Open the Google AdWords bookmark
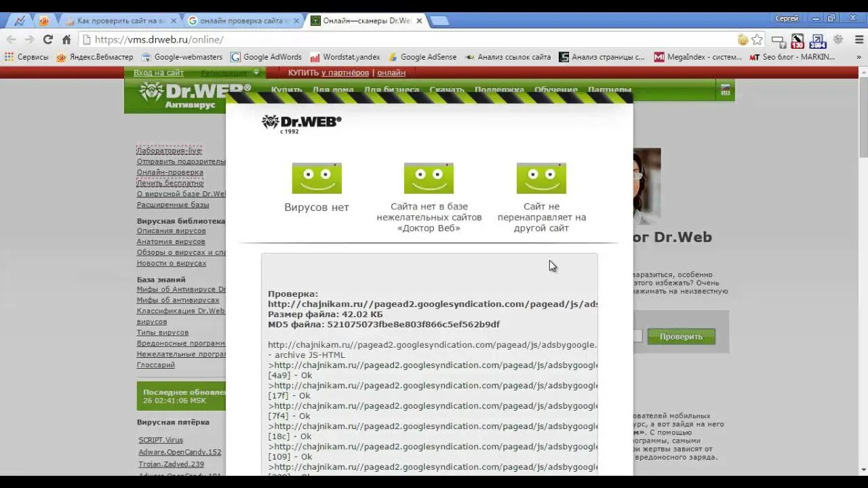The height and width of the screenshot is (488, 868). [x=266, y=57]
